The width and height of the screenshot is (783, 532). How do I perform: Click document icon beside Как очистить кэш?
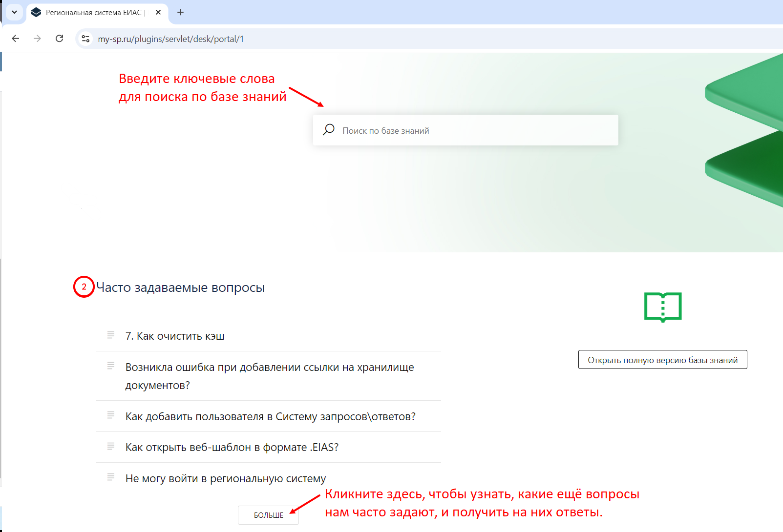(111, 335)
